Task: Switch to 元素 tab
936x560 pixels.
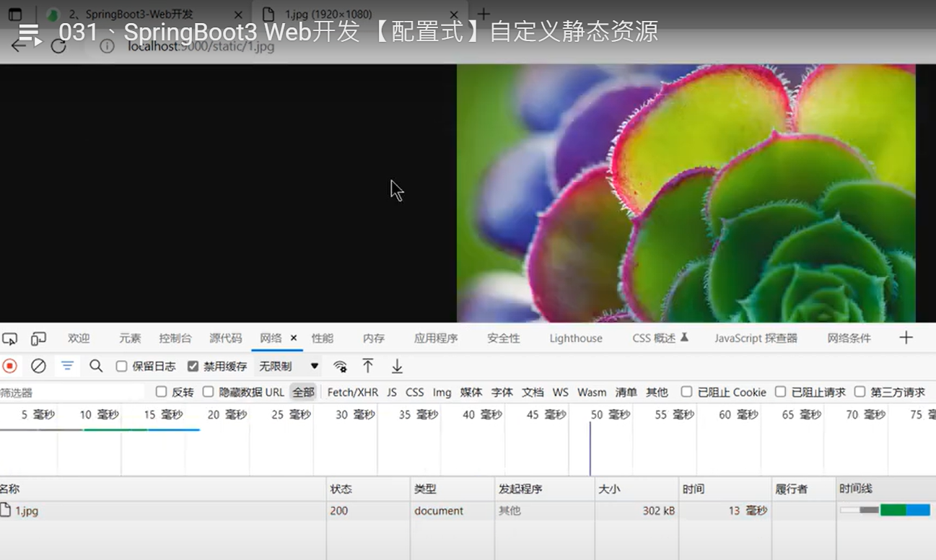Action: click(130, 338)
